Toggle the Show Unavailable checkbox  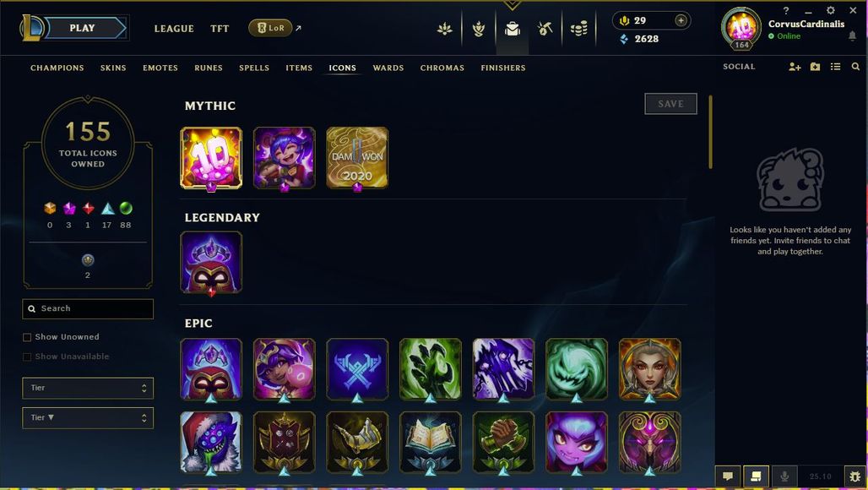point(26,357)
